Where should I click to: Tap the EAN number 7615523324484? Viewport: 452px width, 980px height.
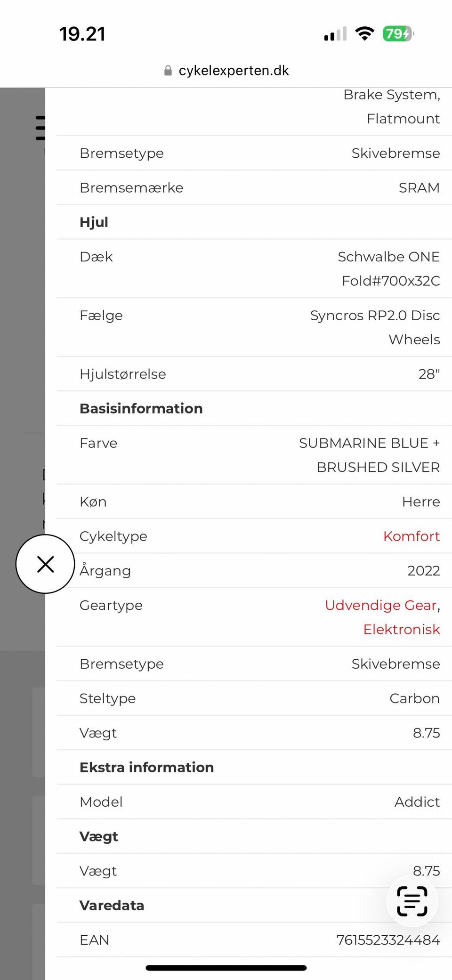tap(388, 940)
